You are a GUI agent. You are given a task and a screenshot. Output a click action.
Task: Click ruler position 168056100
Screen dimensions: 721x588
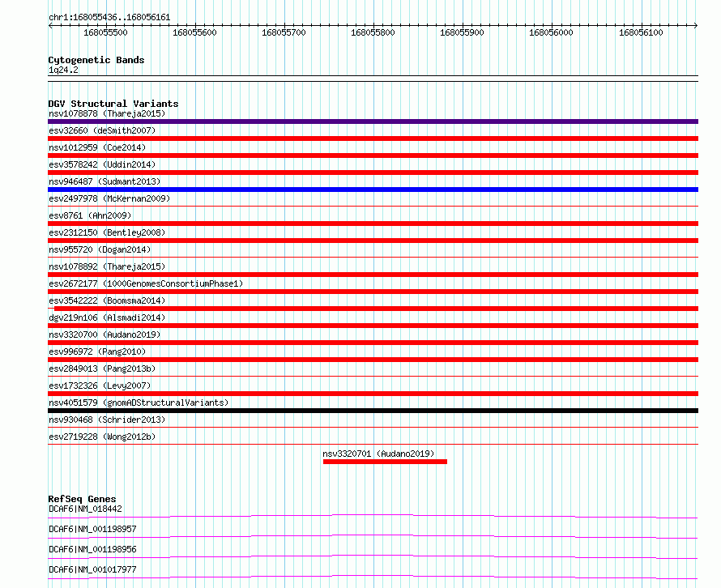641,32
